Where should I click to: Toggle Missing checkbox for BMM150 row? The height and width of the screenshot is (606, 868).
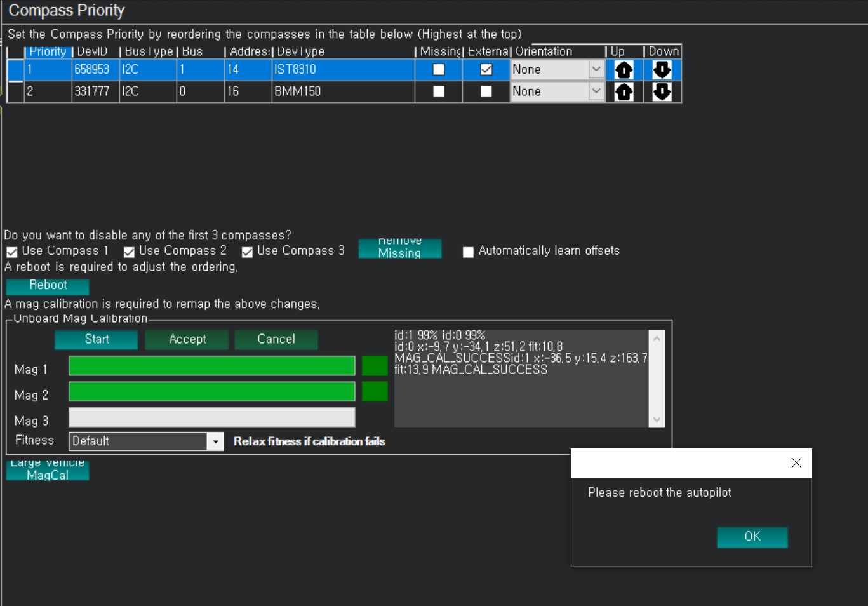439,91
